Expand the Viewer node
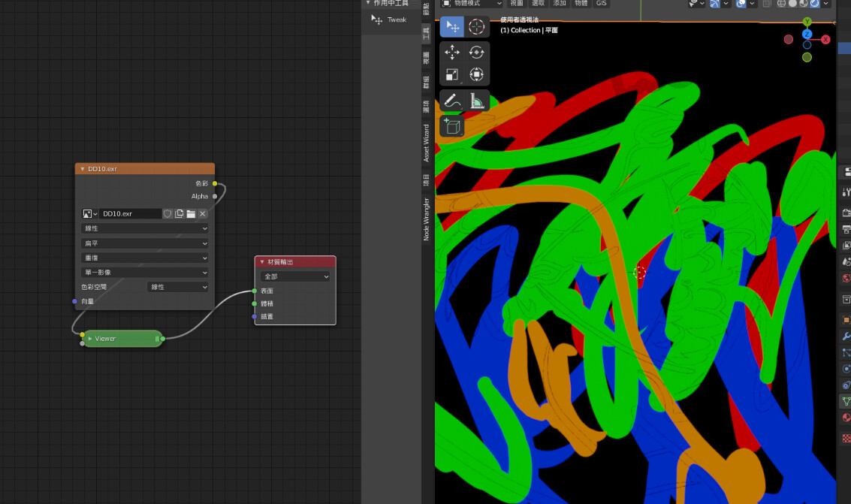This screenshot has width=851, height=504. pos(90,339)
